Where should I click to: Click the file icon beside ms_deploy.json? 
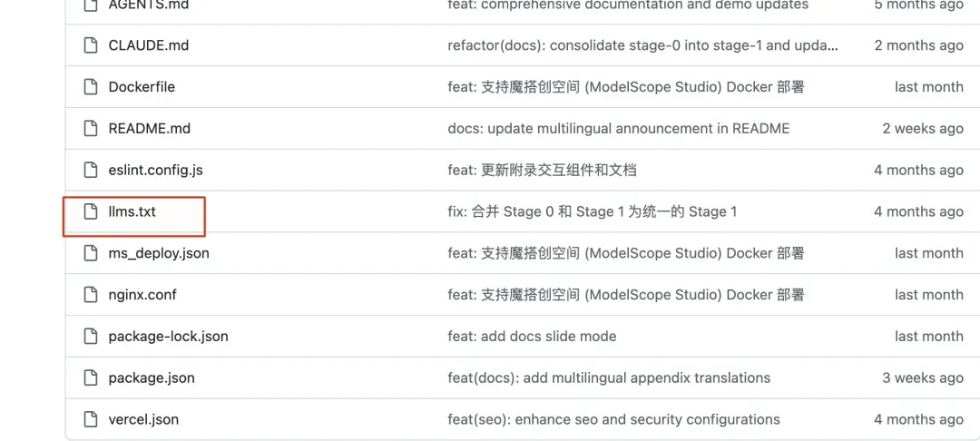click(91, 253)
